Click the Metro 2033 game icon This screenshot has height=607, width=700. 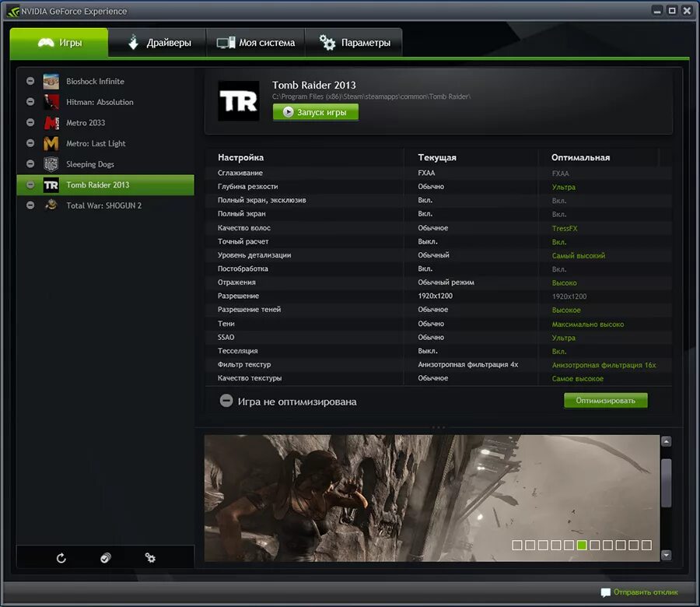51,122
